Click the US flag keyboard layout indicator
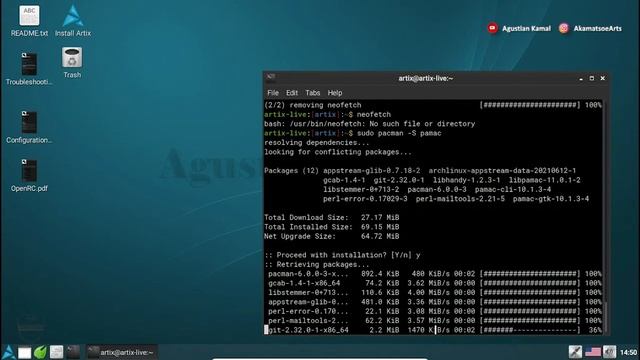 tap(593, 352)
